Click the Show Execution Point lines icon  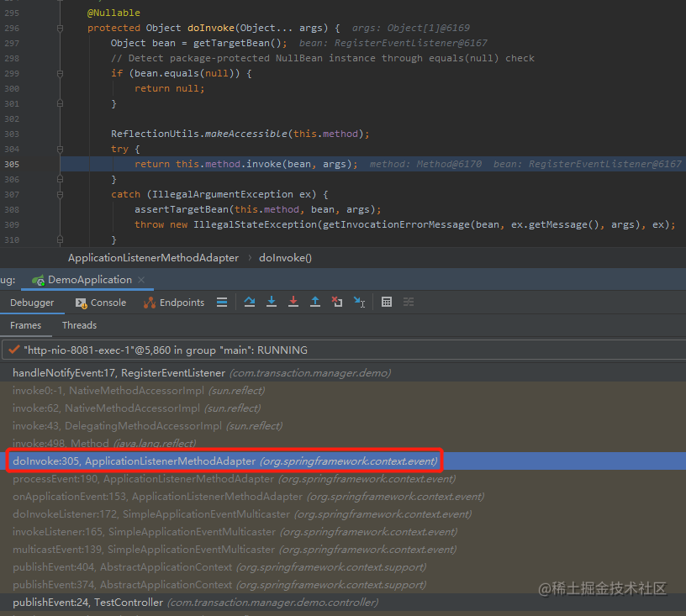(x=222, y=302)
